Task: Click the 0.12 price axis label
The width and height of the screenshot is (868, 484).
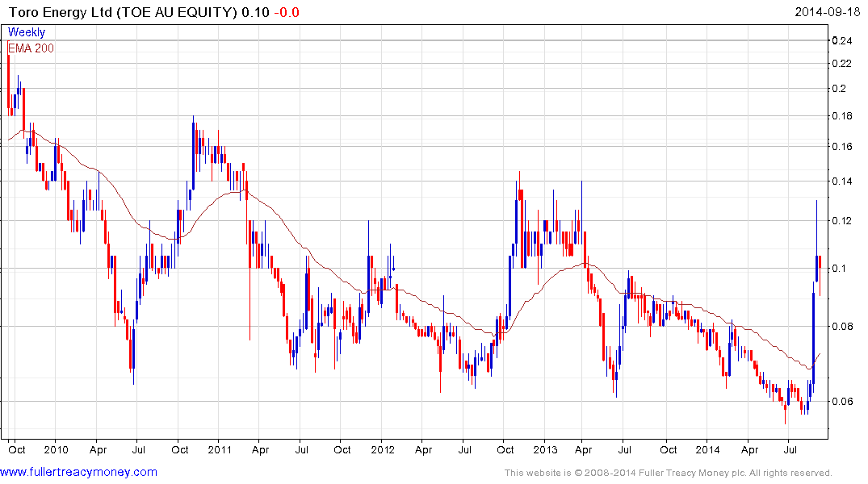Action: click(844, 221)
